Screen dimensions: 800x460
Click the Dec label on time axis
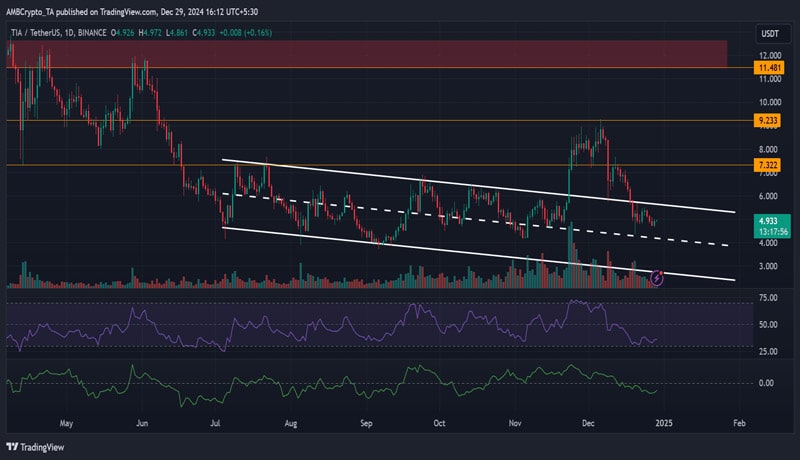(x=588, y=423)
